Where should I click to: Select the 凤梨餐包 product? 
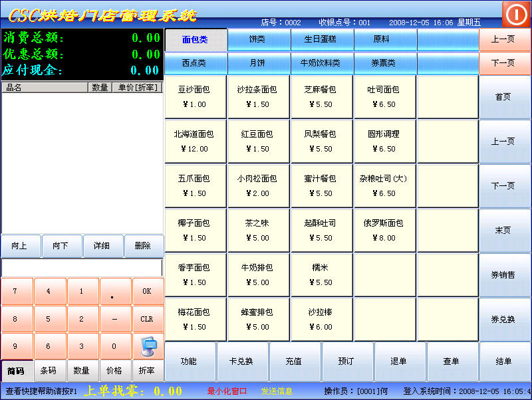322,142
